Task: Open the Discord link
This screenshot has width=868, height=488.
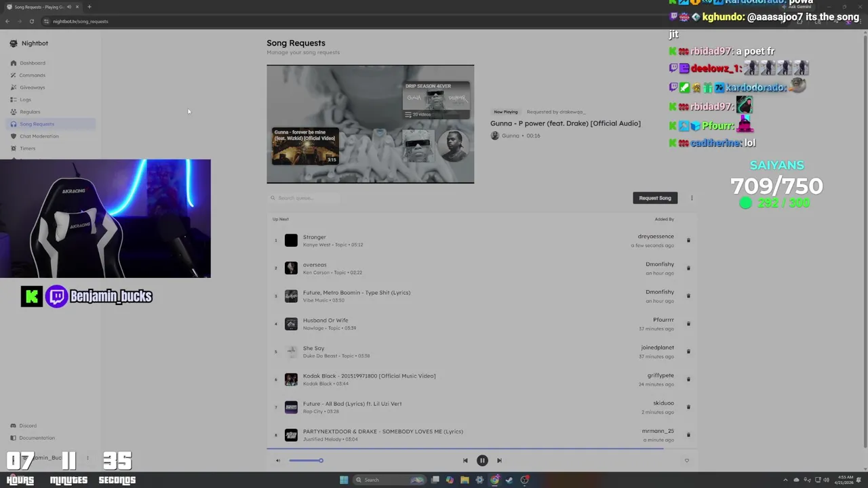Action: click(28, 426)
